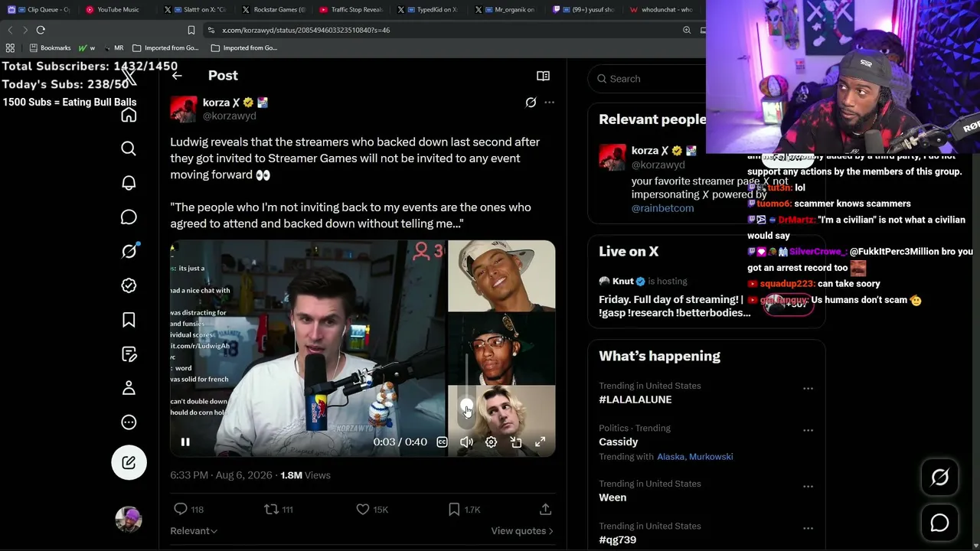This screenshot has width=980, height=551.
Task: Bookmark the post with 1.7K bookmarks
Action: tap(464, 509)
